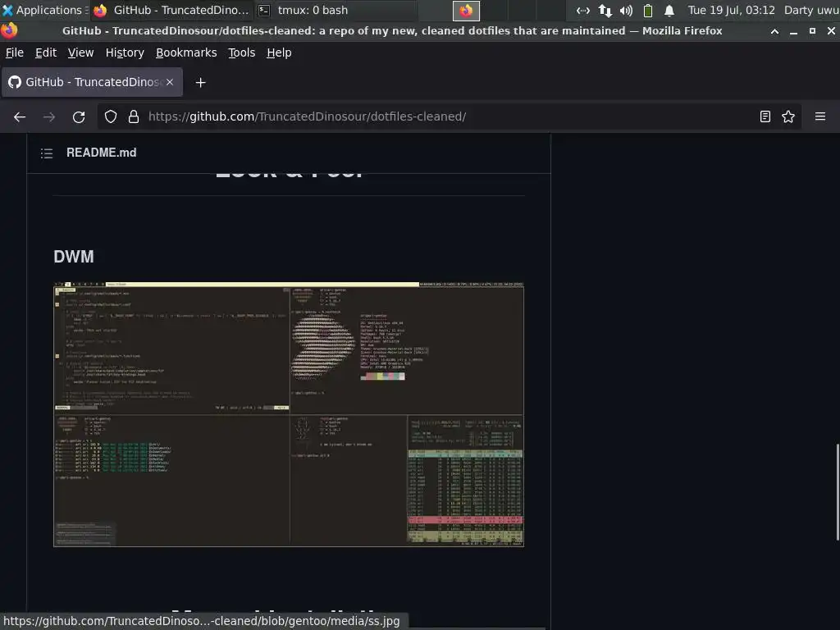Roll up window using titlebar up arrow
This screenshot has height=630, width=840.
[774, 31]
